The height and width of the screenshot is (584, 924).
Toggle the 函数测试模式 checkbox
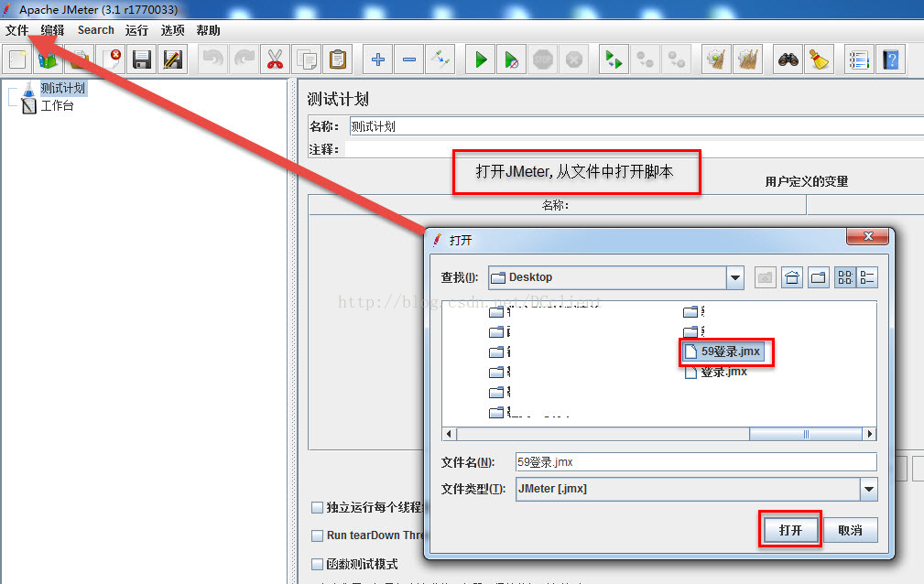coord(317,564)
